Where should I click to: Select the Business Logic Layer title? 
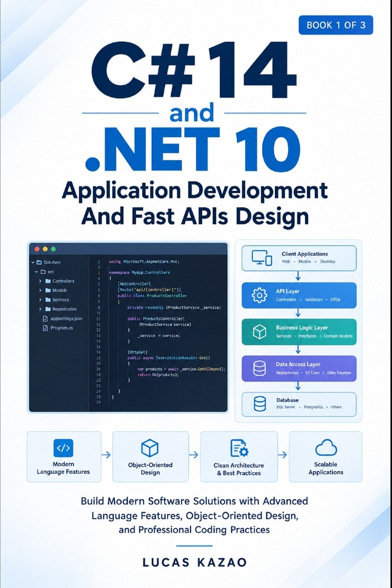click(x=301, y=328)
